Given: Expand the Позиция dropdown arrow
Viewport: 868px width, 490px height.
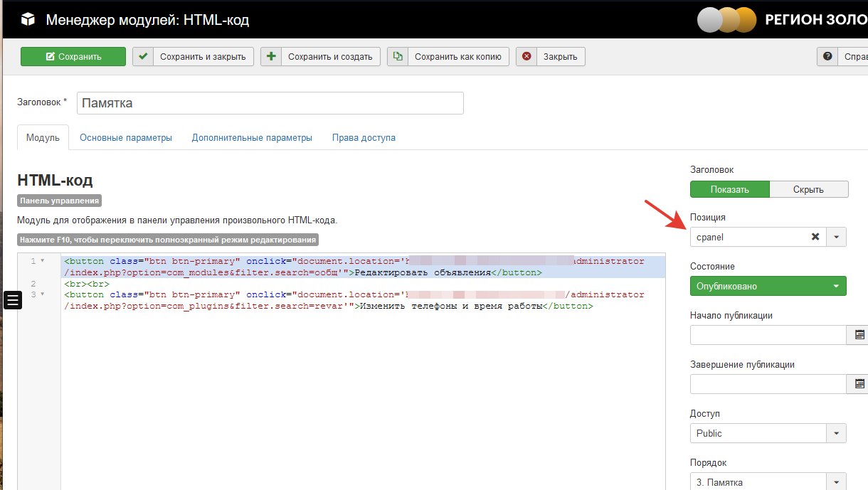Looking at the screenshot, I should click(836, 237).
